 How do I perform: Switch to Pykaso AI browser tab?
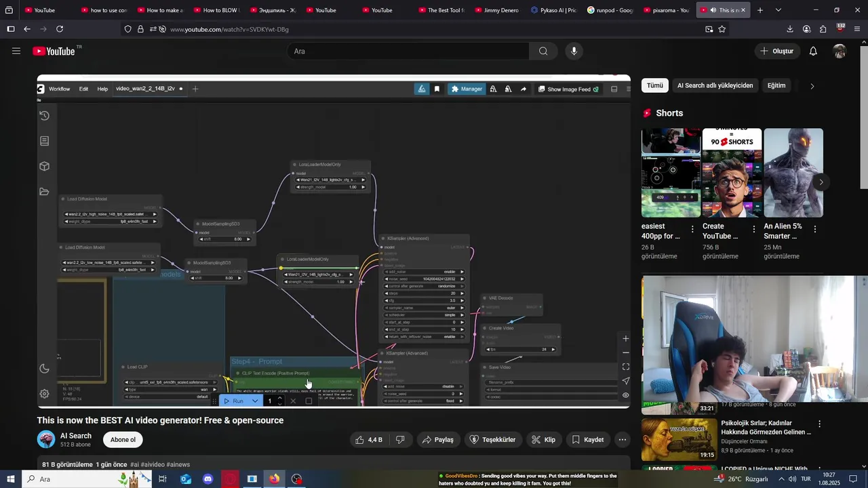[554, 10]
